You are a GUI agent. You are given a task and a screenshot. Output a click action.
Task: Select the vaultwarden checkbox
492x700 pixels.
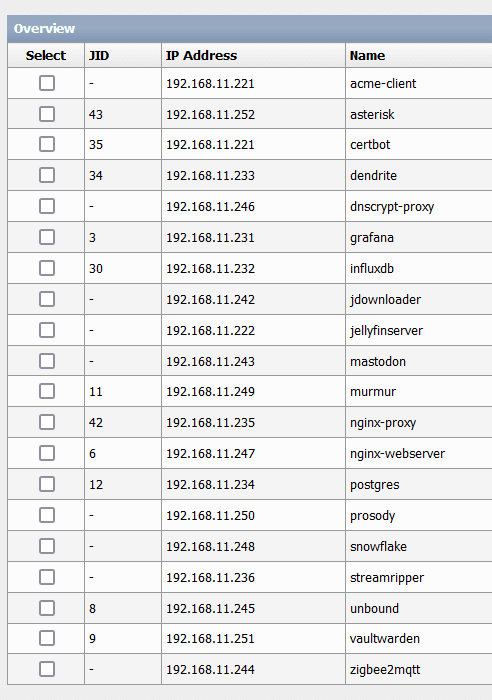(47, 638)
